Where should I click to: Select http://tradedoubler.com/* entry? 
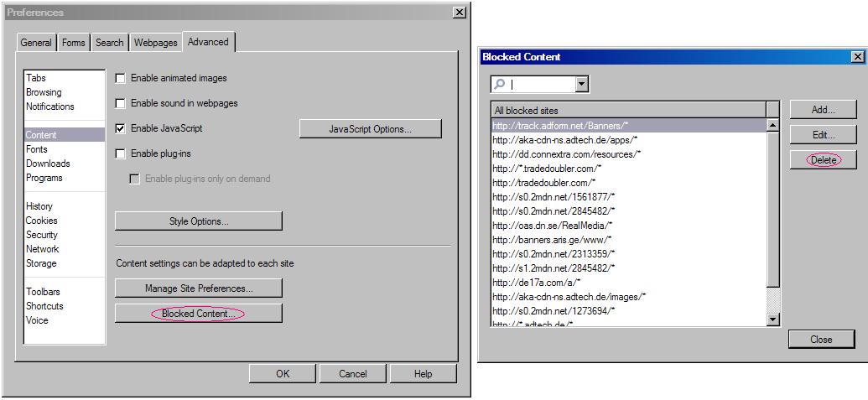tap(628, 183)
